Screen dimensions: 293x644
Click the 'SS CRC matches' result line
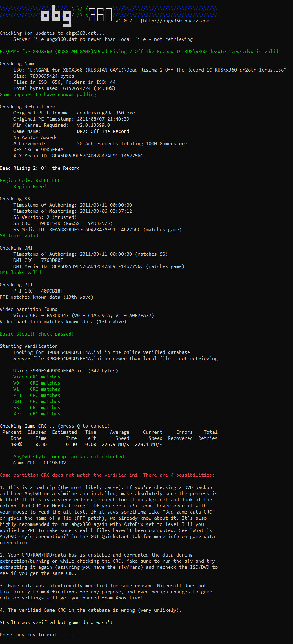[37, 408]
